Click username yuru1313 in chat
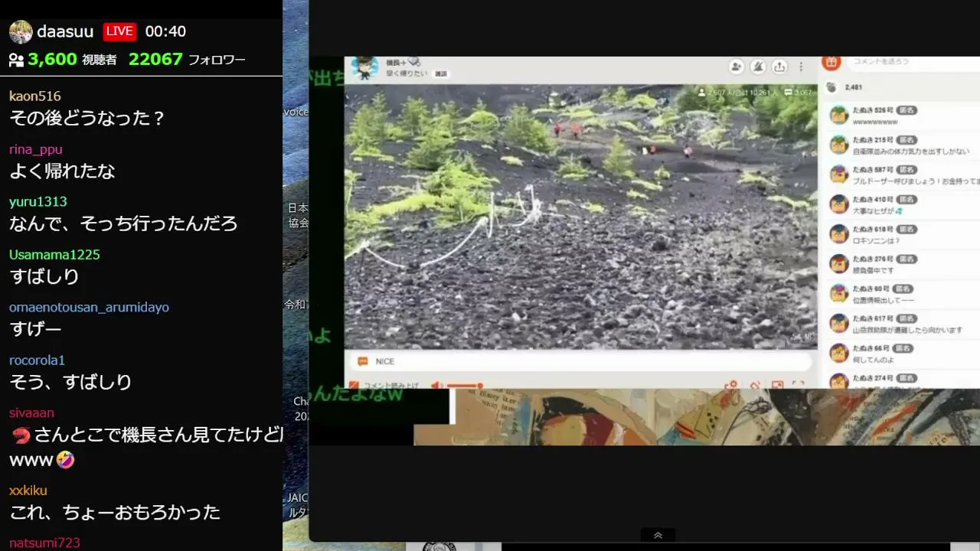The image size is (980, 551). point(38,202)
